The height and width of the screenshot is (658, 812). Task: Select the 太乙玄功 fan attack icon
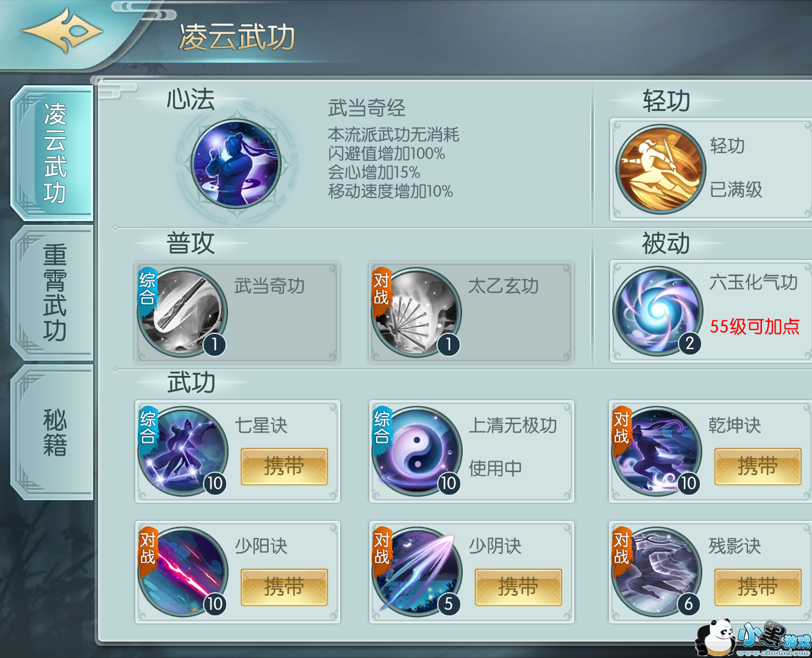(417, 312)
